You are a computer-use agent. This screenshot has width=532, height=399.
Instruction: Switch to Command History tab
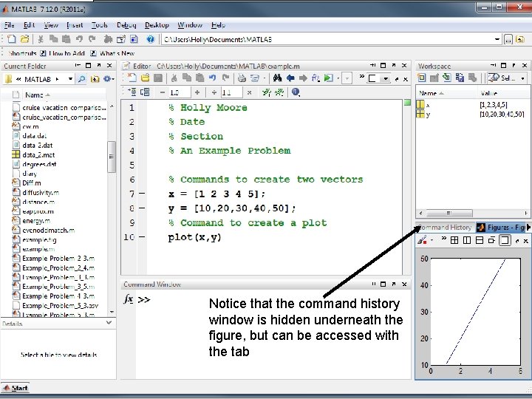click(446, 228)
